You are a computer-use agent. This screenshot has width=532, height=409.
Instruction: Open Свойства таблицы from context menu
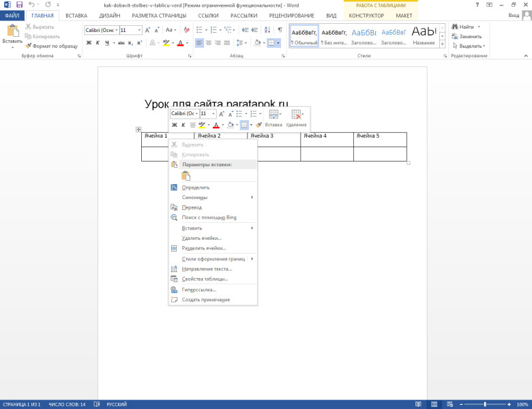click(205, 279)
